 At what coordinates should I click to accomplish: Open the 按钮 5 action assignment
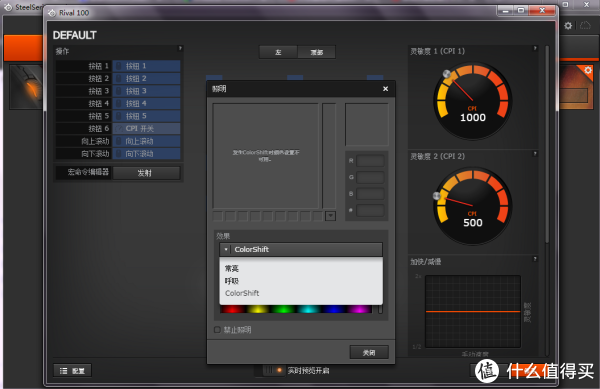pos(146,116)
